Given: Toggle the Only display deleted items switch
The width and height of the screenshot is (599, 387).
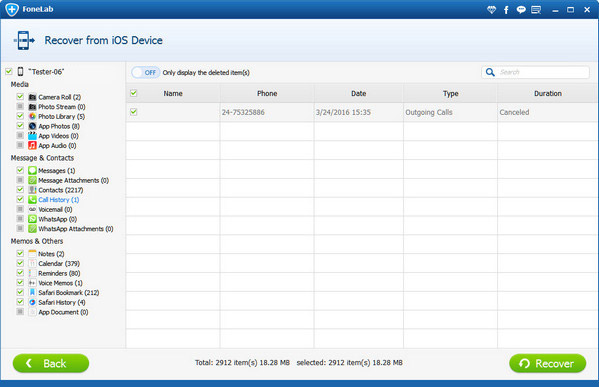Looking at the screenshot, I should (146, 72).
